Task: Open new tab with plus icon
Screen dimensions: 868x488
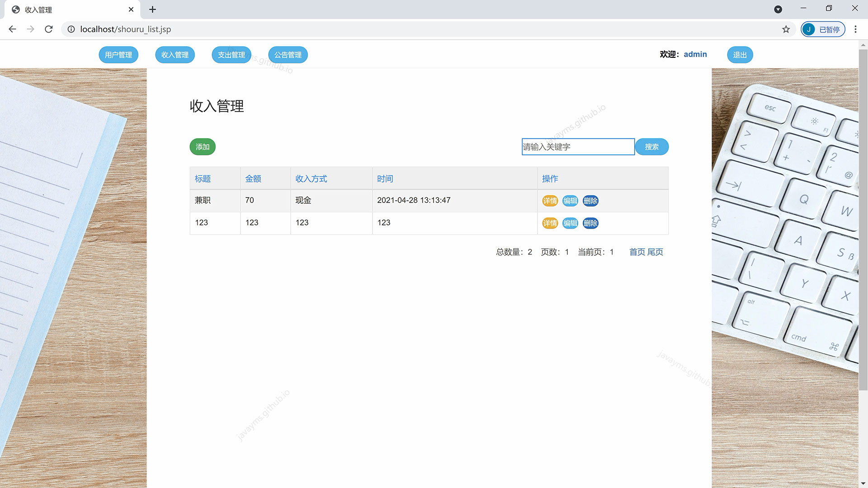Action: pyautogui.click(x=152, y=9)
